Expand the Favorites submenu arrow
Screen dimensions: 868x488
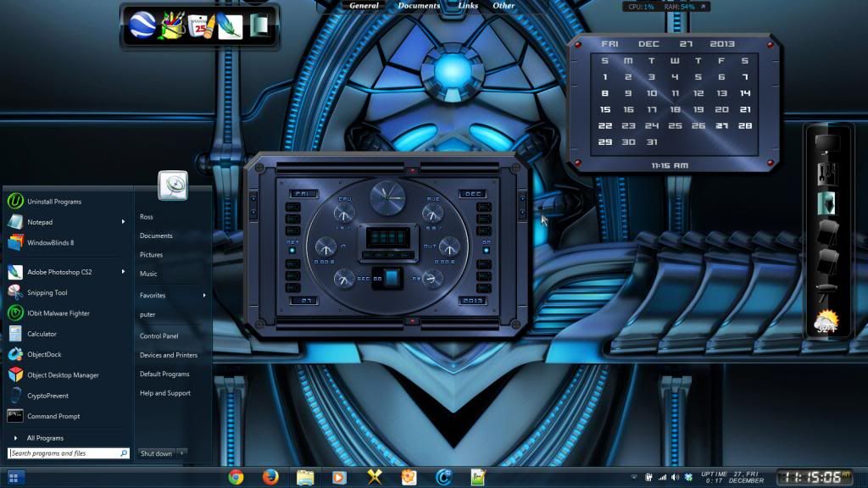(204, 296)
